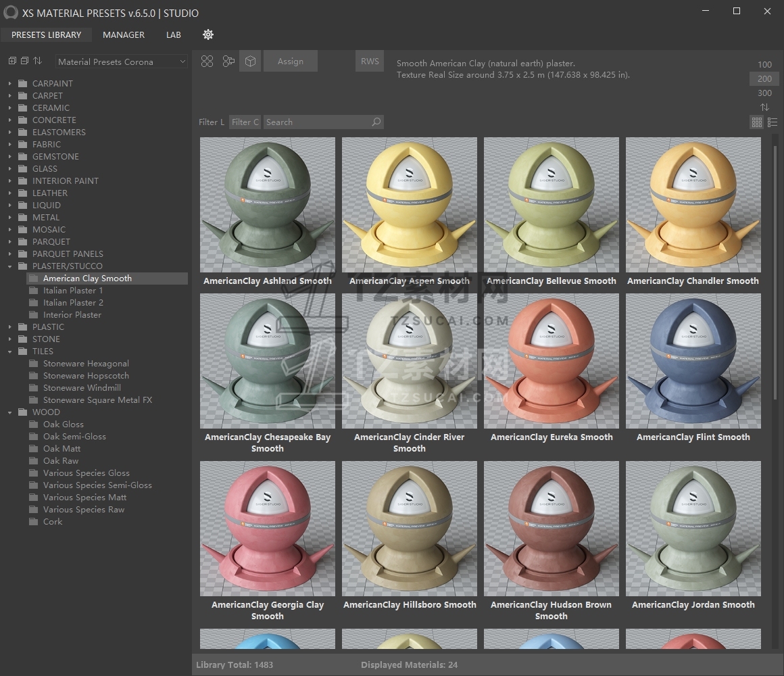Screen dimensions: 784x676
Task: Select thumbnail size 100
Action: pos(764,64)
